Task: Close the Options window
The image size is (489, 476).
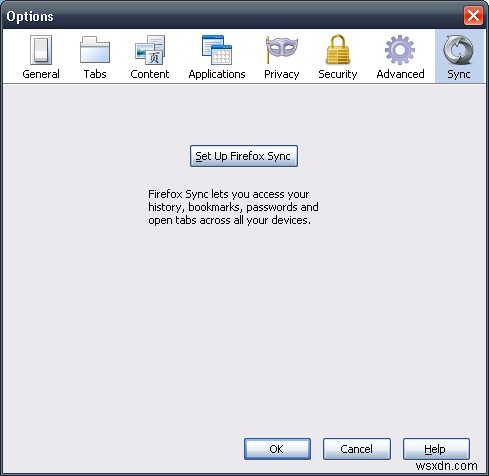Action: coord(473,15)
